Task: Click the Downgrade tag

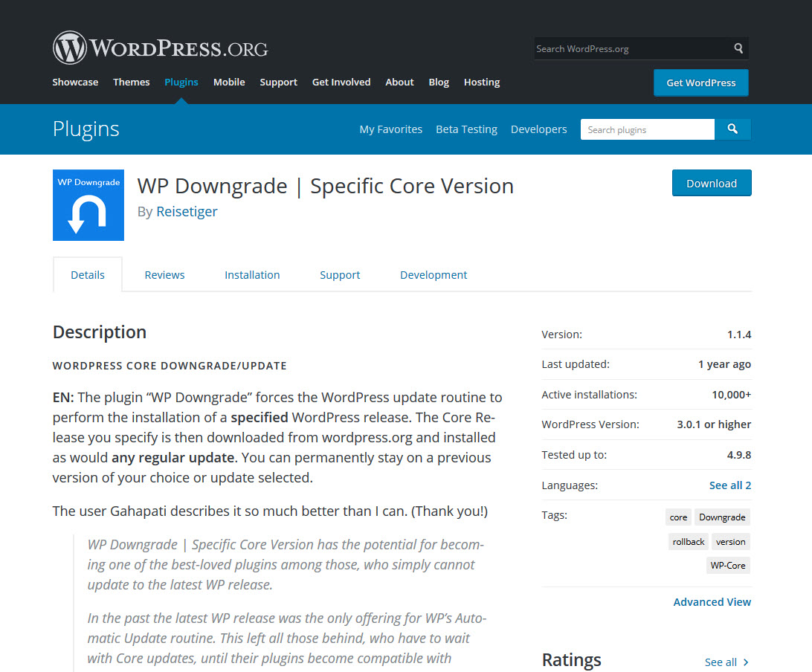Action: (723, 517)
